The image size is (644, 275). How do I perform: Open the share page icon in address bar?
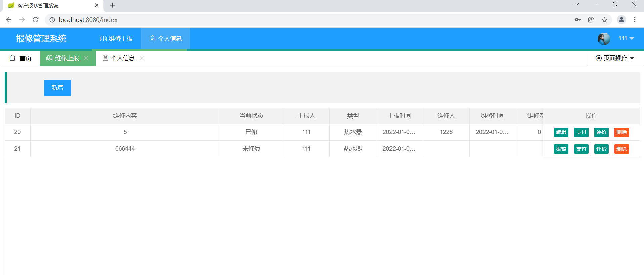click(591, 20)
